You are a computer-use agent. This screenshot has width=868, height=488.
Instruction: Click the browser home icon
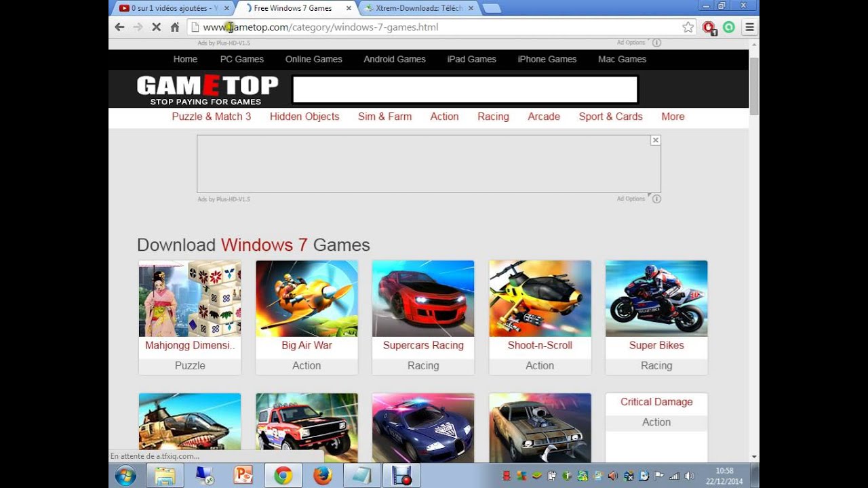click(x=175, y=27)
